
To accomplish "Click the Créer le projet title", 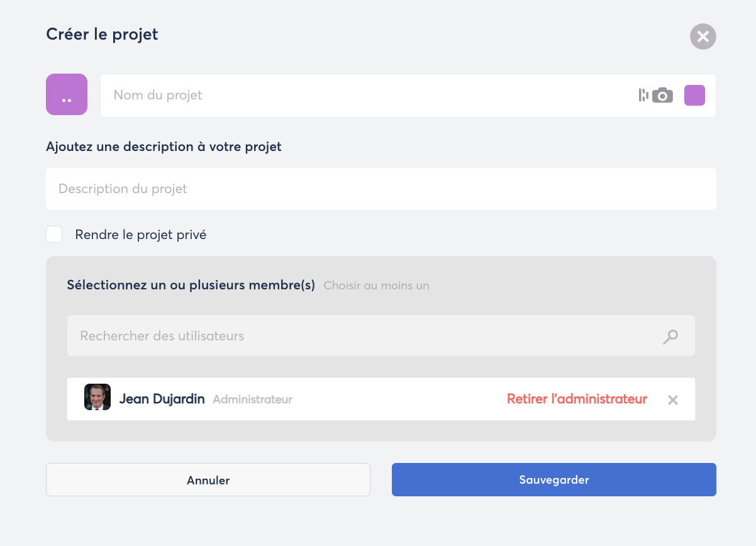I will (x=102, y=34).
